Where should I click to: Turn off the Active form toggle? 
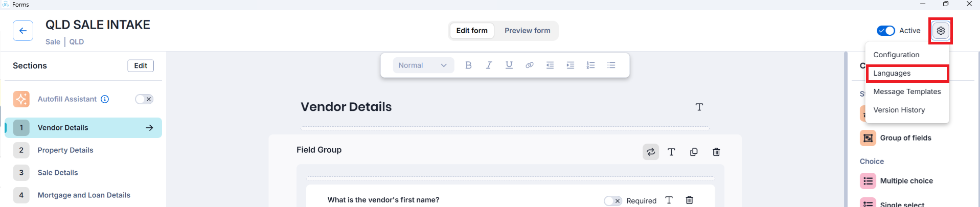pos(885,31)
